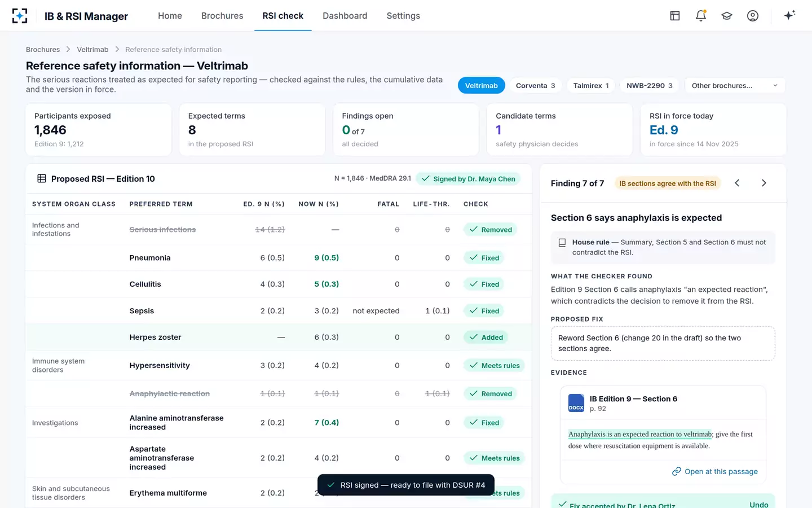This screenshot has width=812, height=508.
Task: Open the notifications bell
Action: pos(700,16)
